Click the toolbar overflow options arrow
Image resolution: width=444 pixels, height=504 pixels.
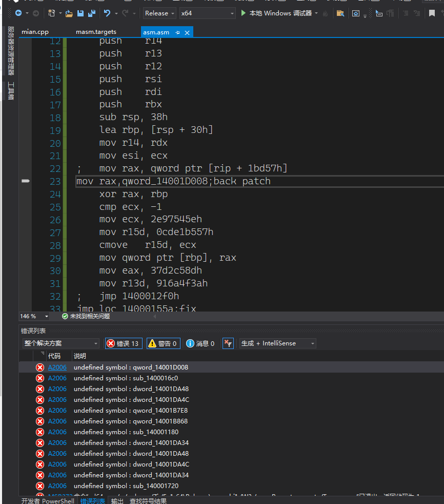coord(365,16)
